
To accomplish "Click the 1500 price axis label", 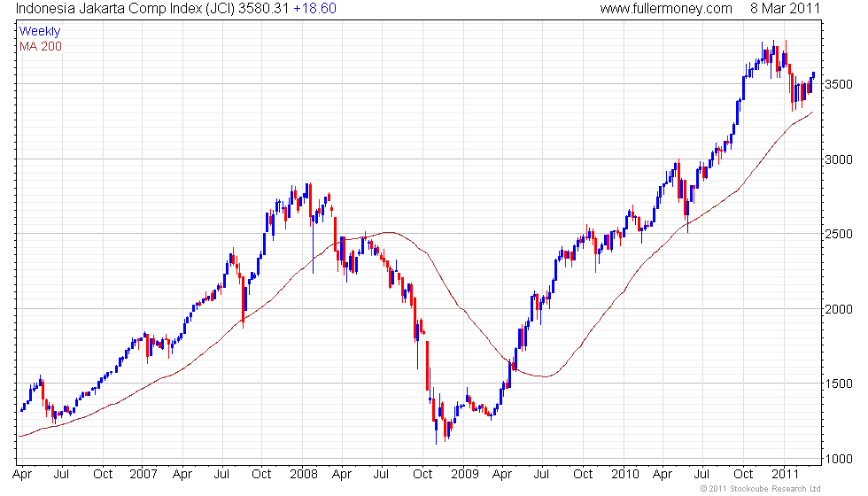I will tap(839, 384).
